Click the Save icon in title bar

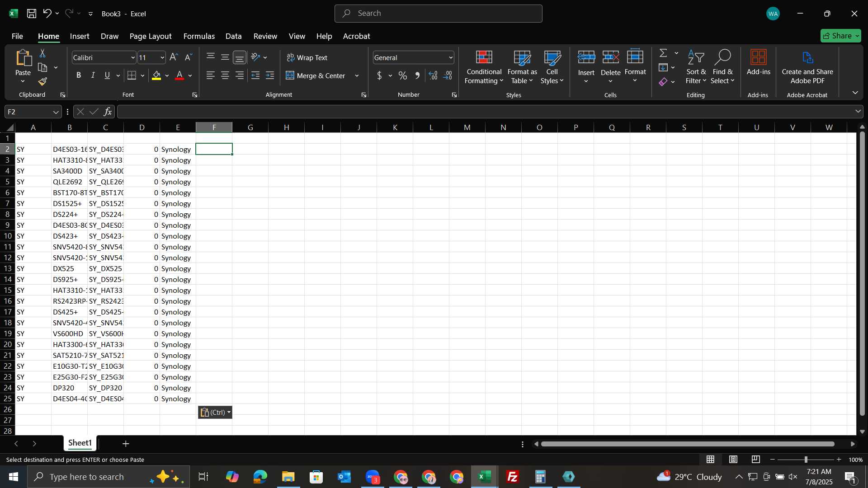[x=32, y=14]
